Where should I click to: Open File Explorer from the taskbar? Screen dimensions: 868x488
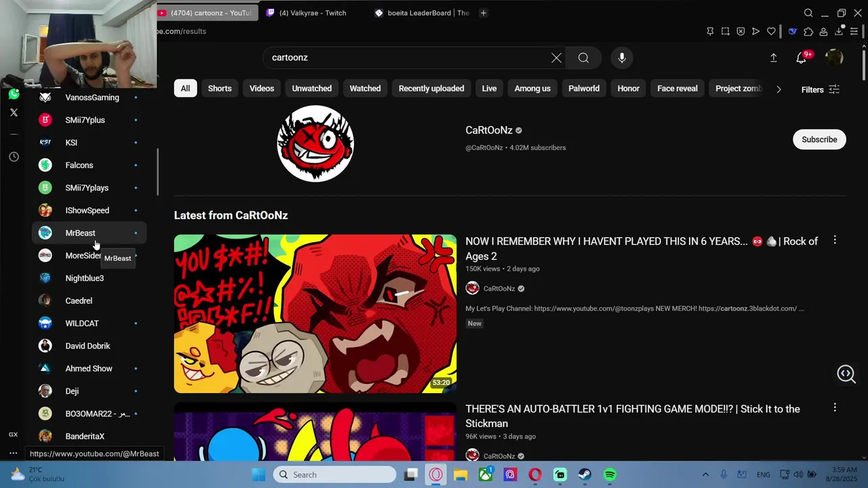[x=460, y=474]
